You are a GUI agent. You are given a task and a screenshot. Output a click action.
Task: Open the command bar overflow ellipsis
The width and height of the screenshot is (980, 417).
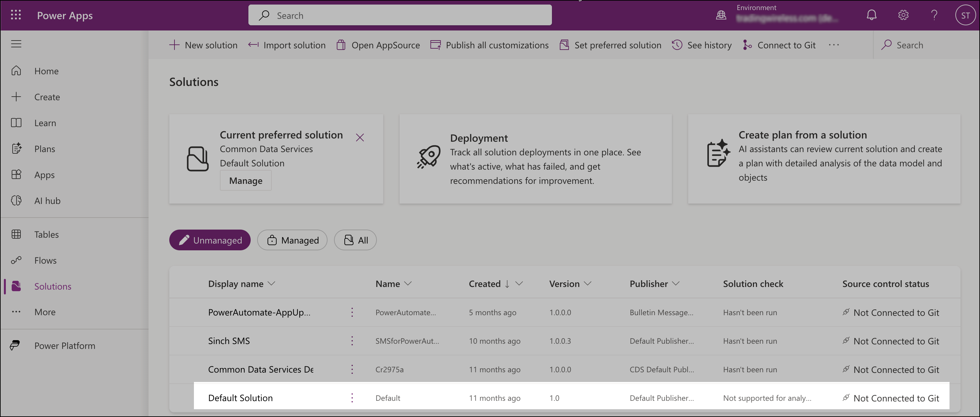[833, 45]
